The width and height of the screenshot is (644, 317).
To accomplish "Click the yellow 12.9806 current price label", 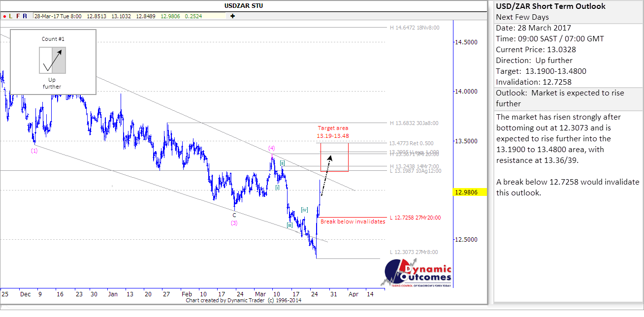I will (470, 193).
